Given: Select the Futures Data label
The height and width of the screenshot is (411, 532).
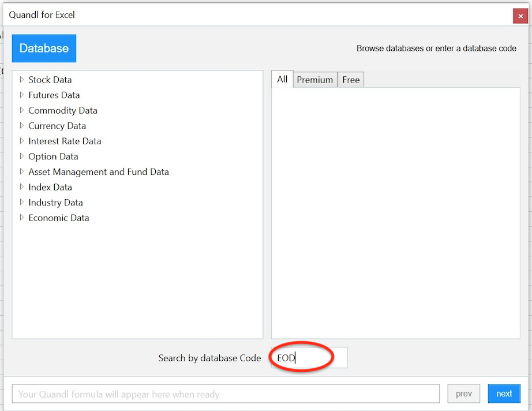Looking at the screenshot, I should point(54,95).
